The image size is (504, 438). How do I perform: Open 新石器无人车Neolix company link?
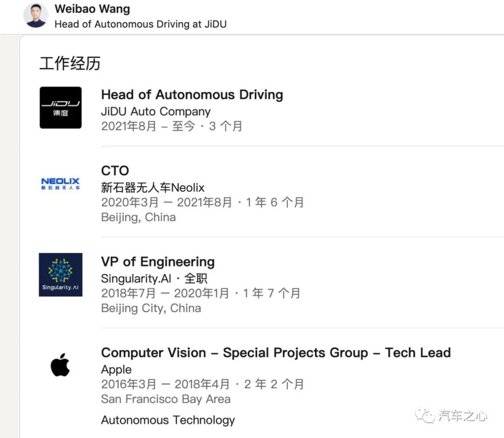tap(153, 188)
